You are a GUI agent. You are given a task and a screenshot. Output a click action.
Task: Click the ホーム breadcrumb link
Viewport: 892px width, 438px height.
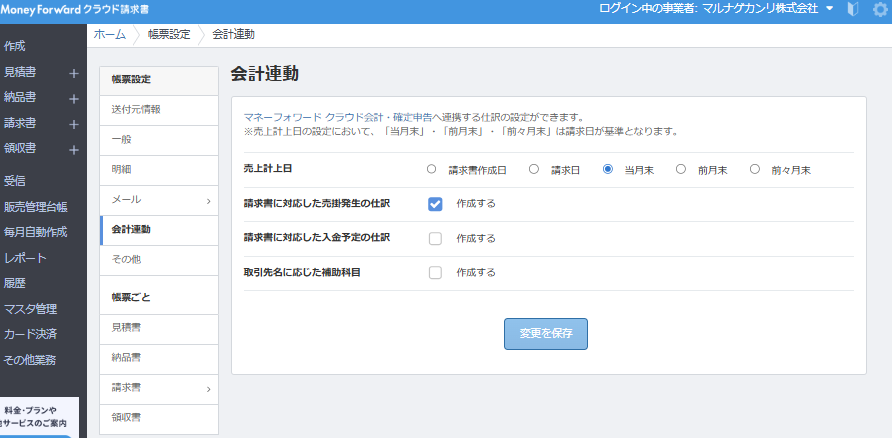point(110,34)
